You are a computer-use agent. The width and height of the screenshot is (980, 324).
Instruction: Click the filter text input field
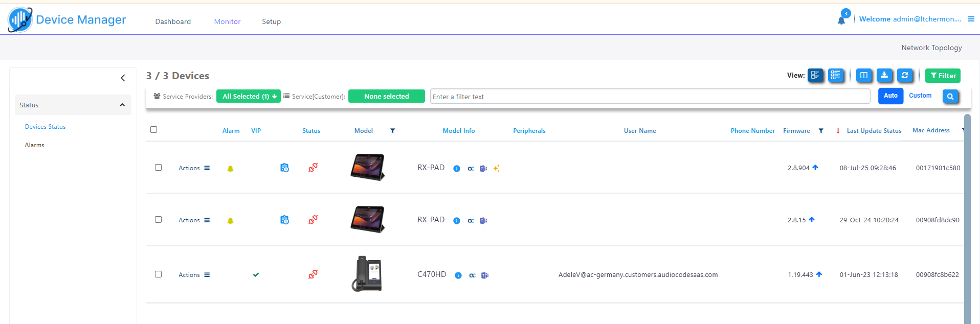click(650, 97)
